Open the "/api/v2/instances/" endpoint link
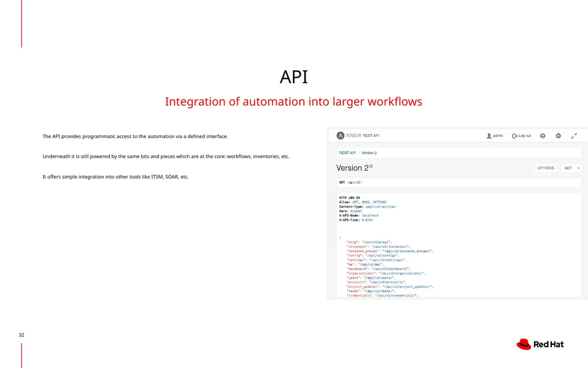 point(390,247)
